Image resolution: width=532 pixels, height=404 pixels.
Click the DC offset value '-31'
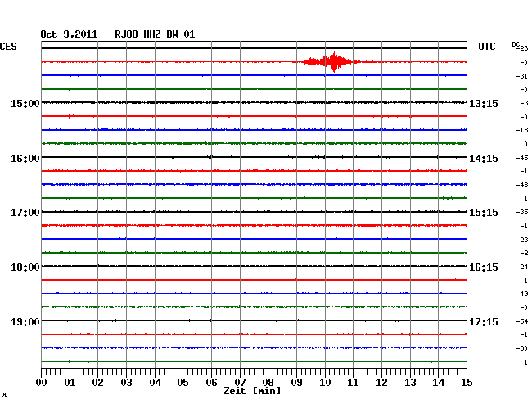[x=524, y=76]
